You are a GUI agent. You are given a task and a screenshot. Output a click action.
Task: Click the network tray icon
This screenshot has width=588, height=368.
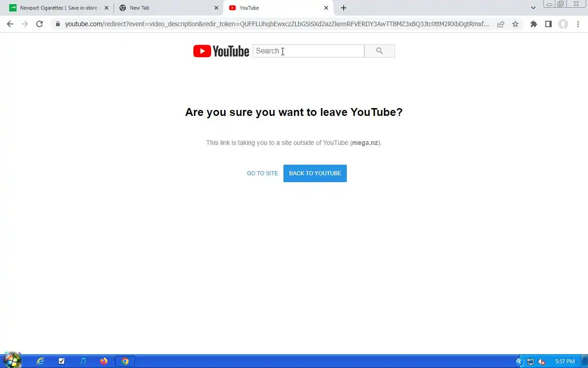[x=531, y=362]
